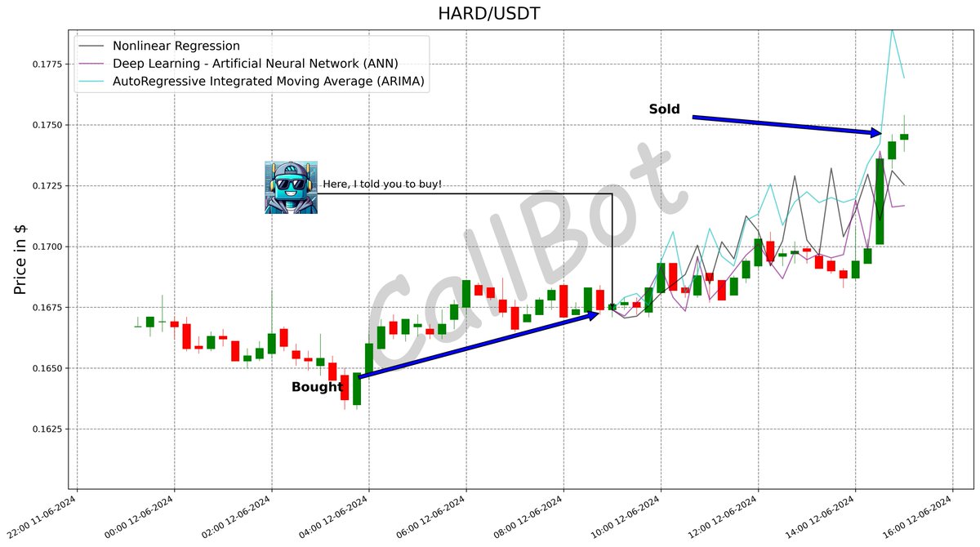Click the 0.1725 price tick label

click(47, 186)
